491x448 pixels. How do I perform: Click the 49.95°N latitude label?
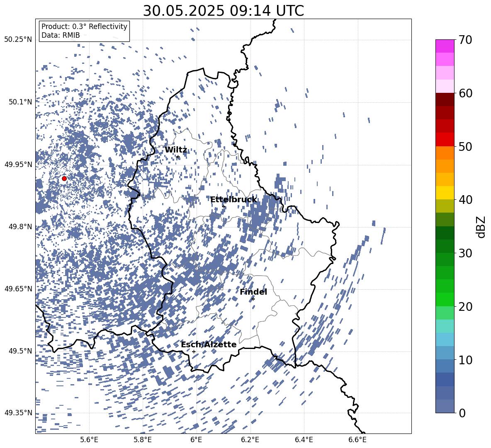(18, 165)
